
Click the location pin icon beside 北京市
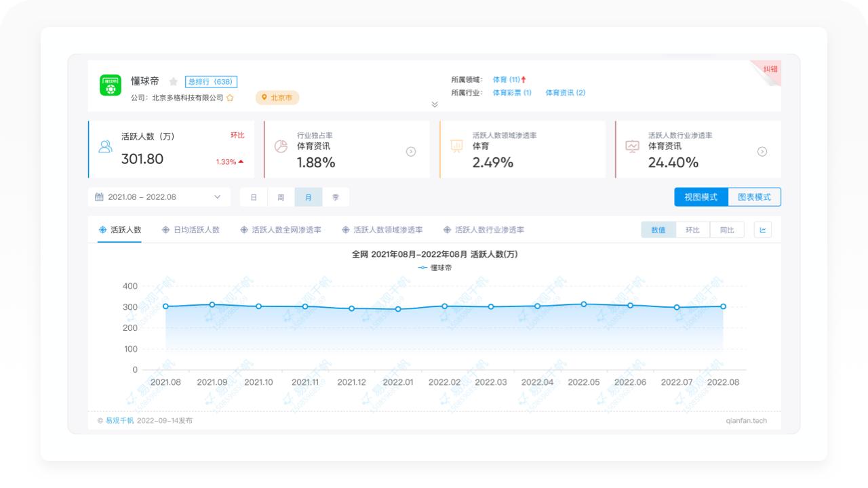(265, 98)
